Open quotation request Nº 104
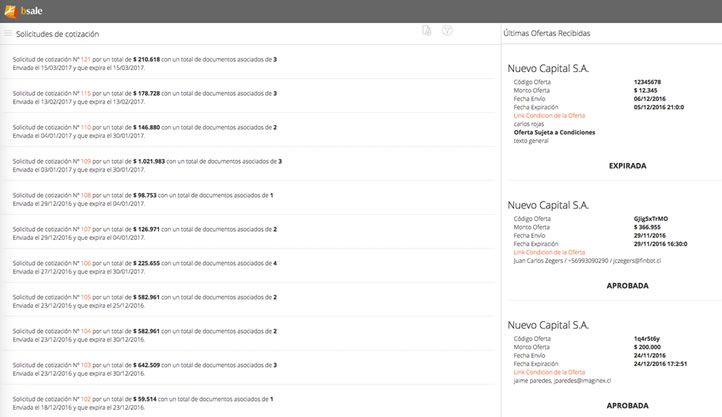The height and width of the screenshot is (417, 722). tap(86, 331)
